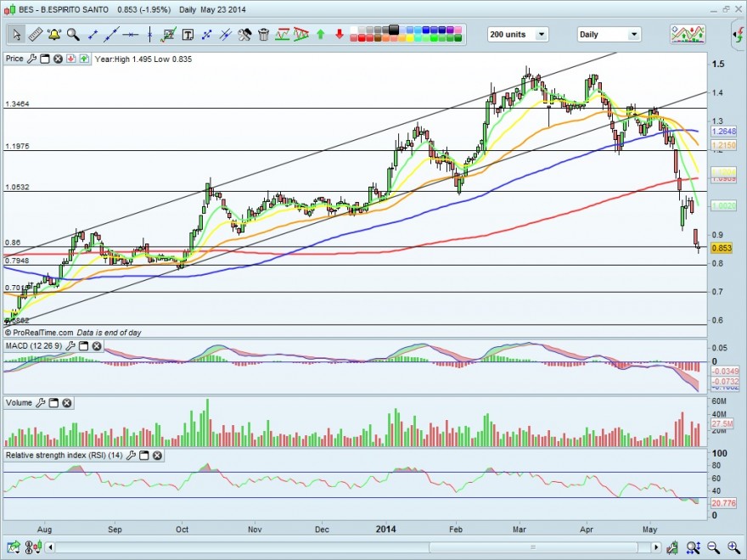Click the Price panel red down arrow
Screen dimensions: 747x560
pyautogui.click(x=71, y=59)
